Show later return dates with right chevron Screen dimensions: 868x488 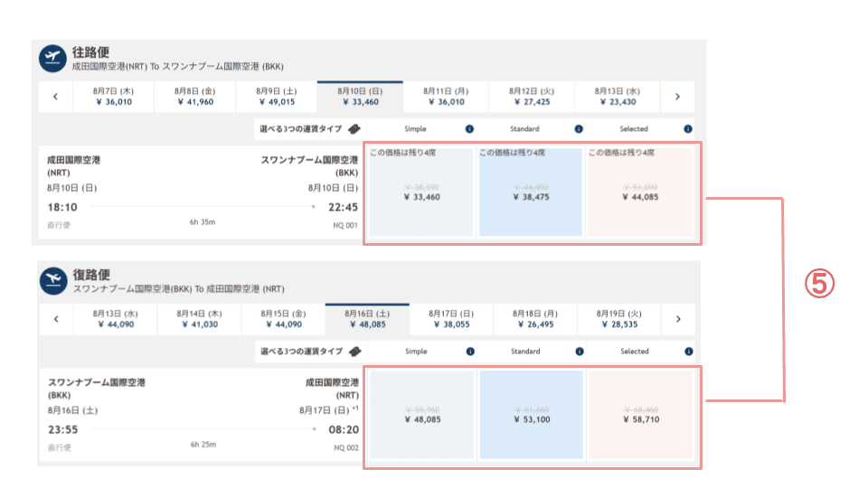pyautogui.click(x=678, y=319)
